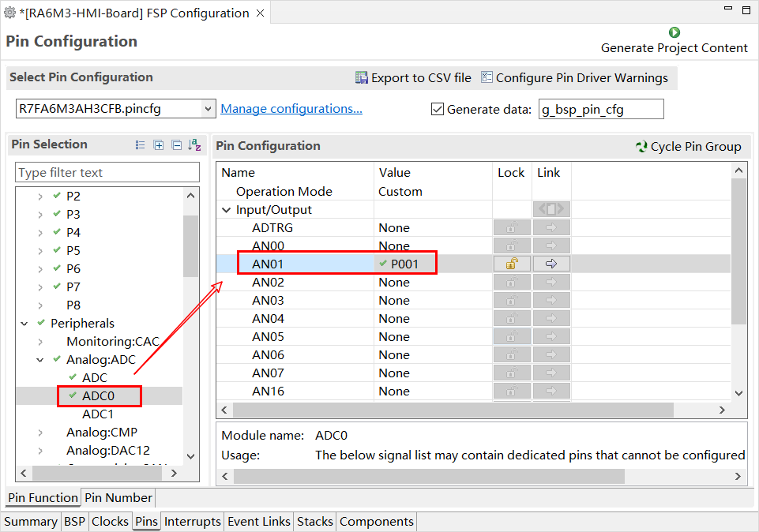The width and height of the screenshot is (759, 532).
Task: Open the Interrupts tab
Action: coord(192,522)
